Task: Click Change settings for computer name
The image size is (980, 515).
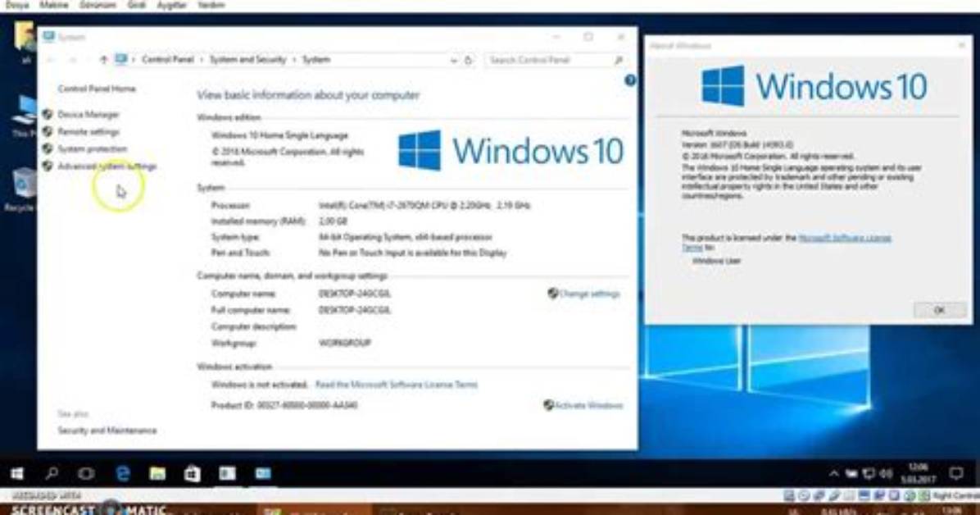Action: coord(589,294)
